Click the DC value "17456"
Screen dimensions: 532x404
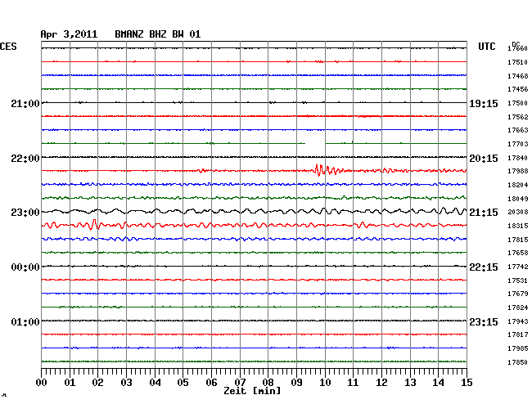click(518, 89)
